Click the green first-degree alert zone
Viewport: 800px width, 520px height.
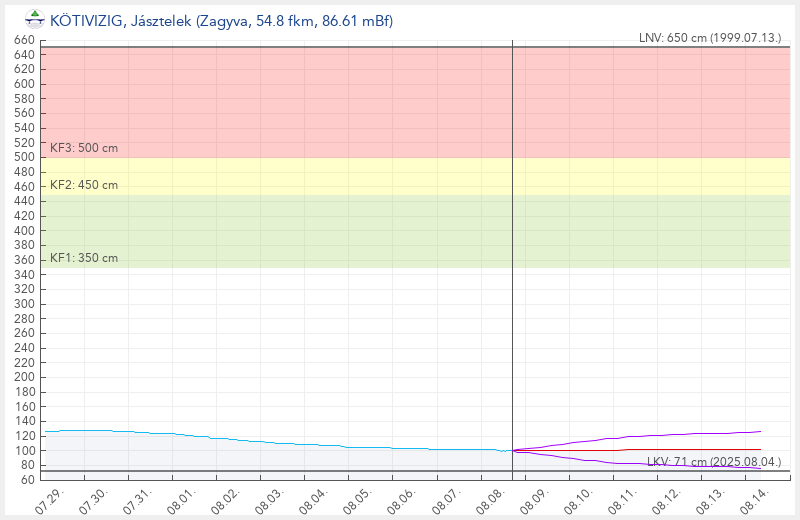tap(415, 231)
